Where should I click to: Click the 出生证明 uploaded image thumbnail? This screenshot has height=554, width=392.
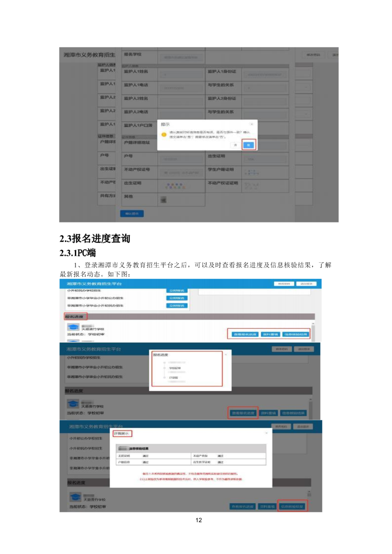(176, 186)
